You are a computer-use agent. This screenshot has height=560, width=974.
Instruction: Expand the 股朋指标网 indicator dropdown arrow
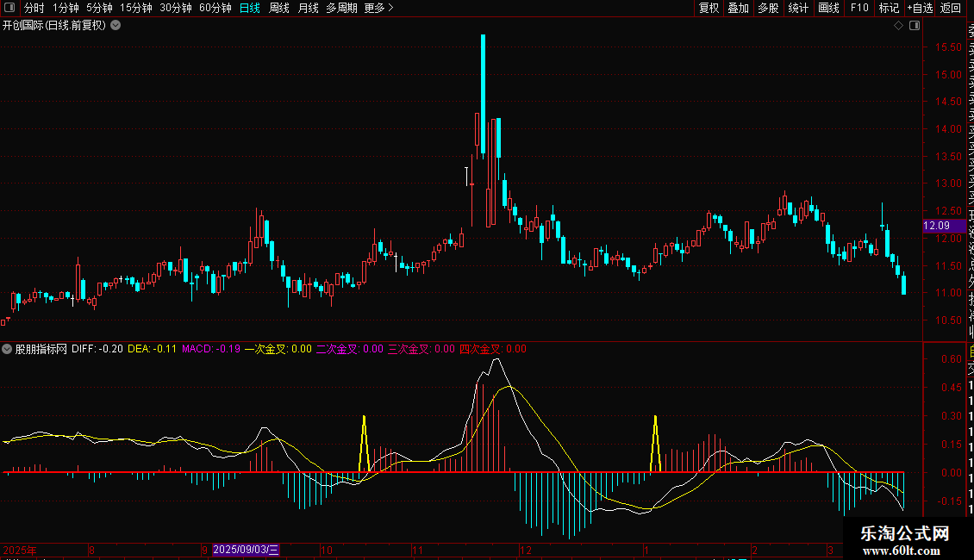point(8,350)
